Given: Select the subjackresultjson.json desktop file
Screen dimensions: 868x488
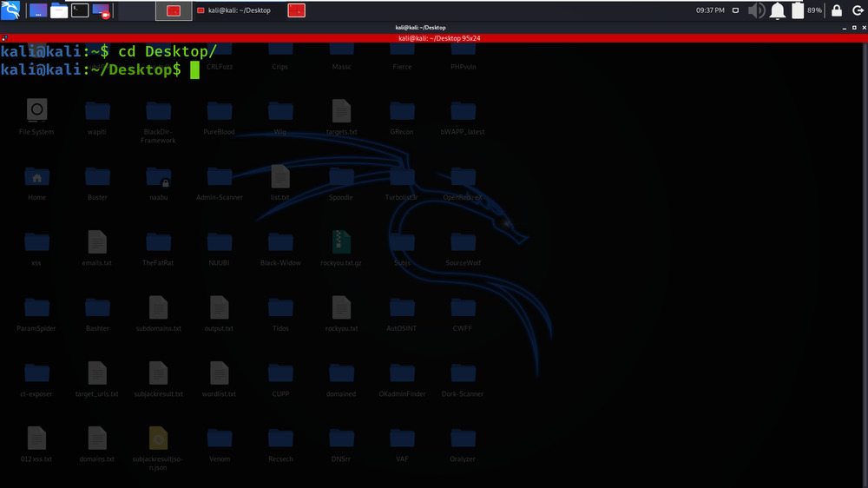Looking at the screenshot, I should pos(158,448).
